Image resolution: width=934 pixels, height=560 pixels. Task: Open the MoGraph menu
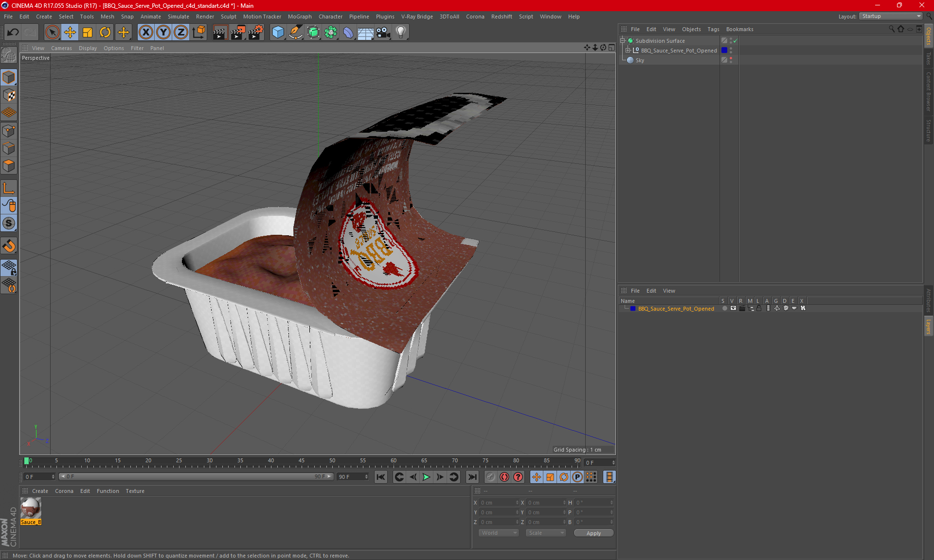point(300,17)
